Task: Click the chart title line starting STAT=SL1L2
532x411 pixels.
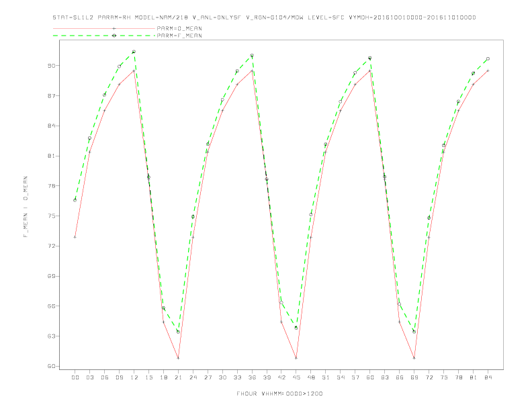Action: [x=264, y=17]
